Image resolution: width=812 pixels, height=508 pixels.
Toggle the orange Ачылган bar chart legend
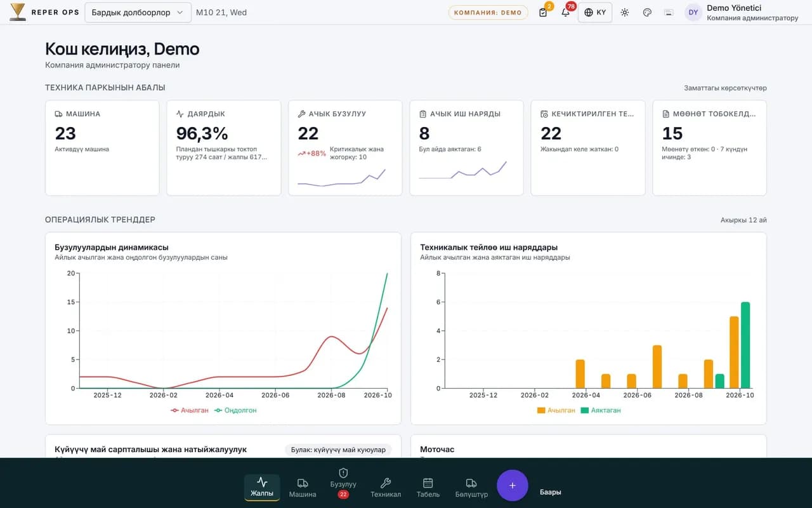pyautogui.click(x=556, y=410)
